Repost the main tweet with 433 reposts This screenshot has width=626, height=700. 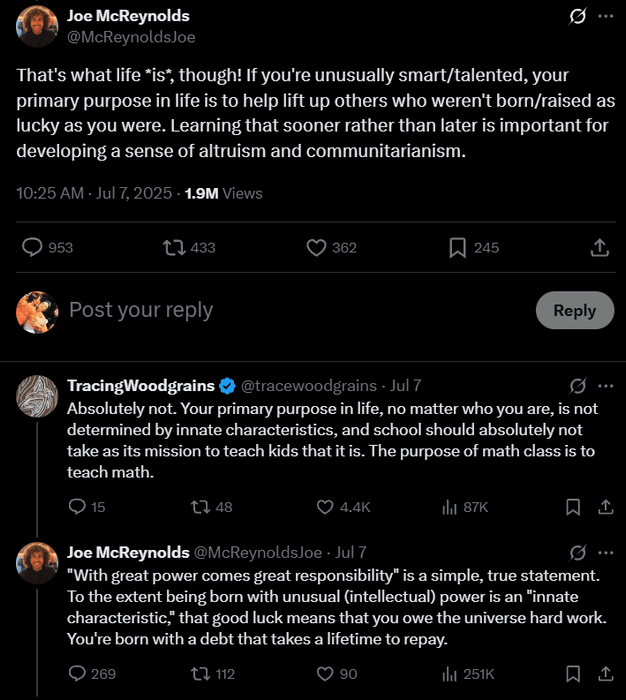click(x=175, y=247)
